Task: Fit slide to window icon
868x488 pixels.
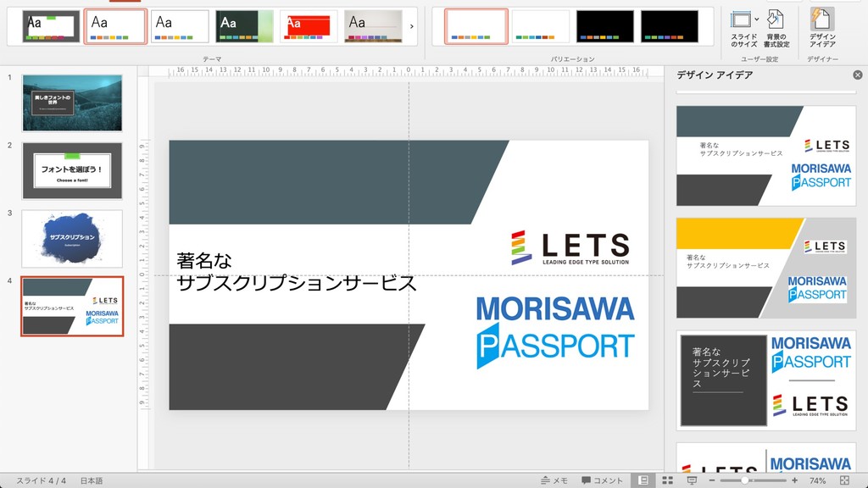Action: pyautogui.click(x=844, y=480)
